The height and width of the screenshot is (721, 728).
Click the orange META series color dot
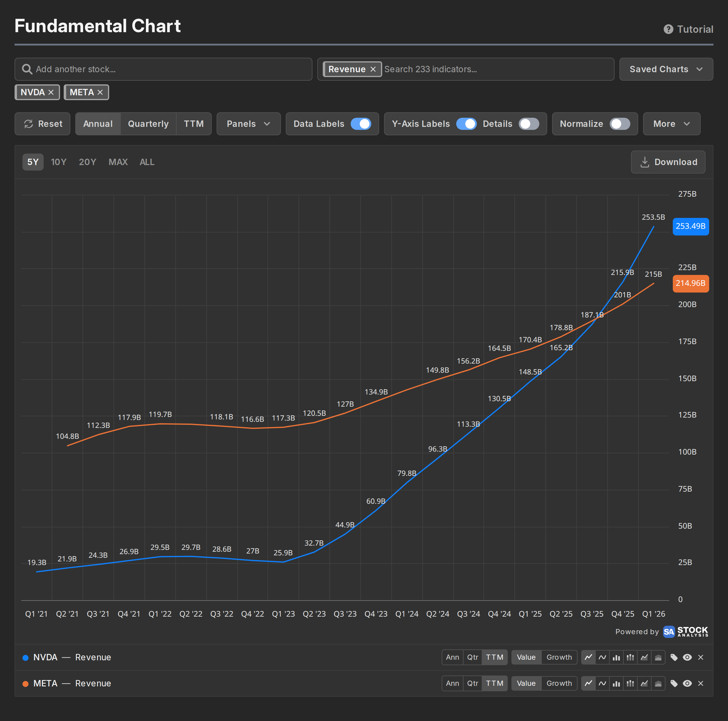click(x=25, y=684)
